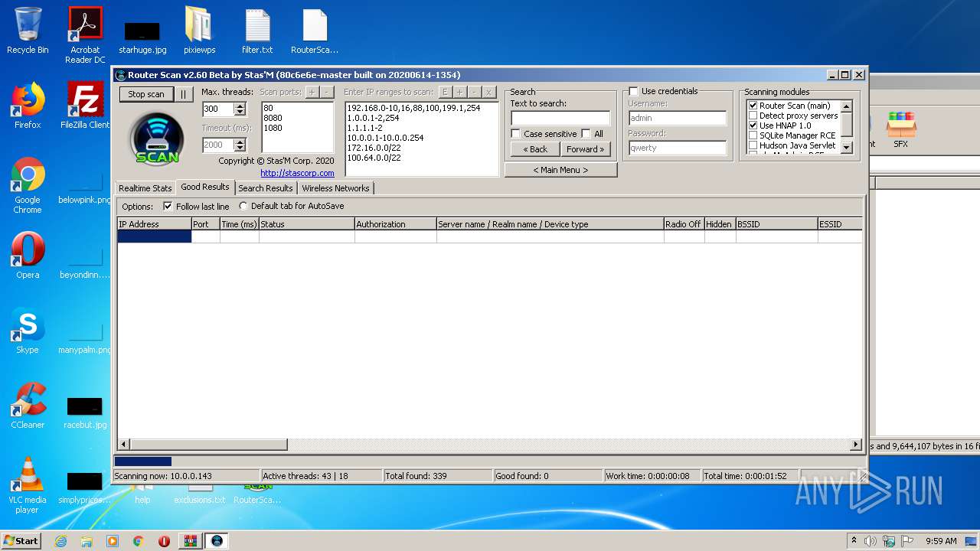The width and height of the screenshot is (980, 551).
Task: Click the E button for IP ranges
Action: pyautogui.click(x=445, y=92)
